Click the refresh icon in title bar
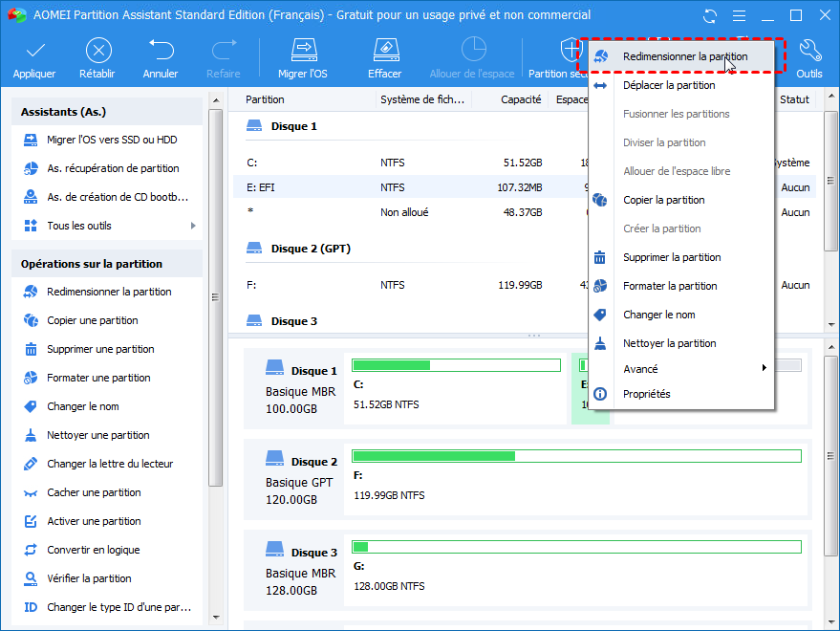The height and width of the screenshot is (631, 840). (x=709, y=16)
